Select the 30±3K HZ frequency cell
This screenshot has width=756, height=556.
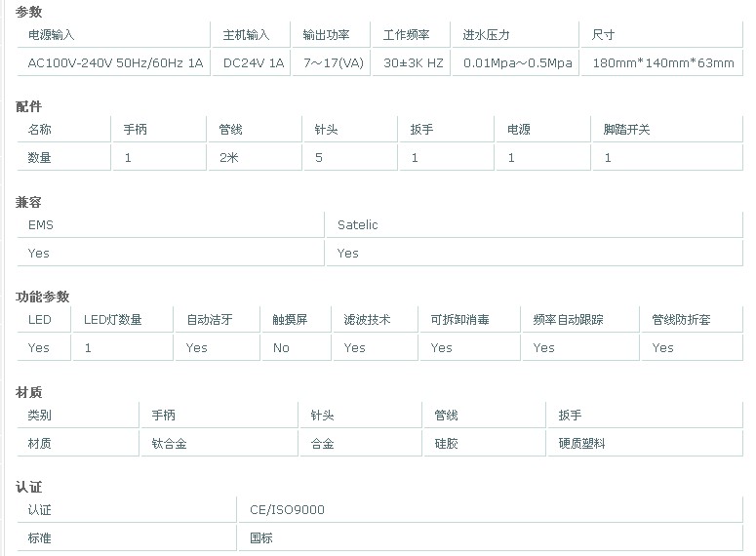[412, 62]
